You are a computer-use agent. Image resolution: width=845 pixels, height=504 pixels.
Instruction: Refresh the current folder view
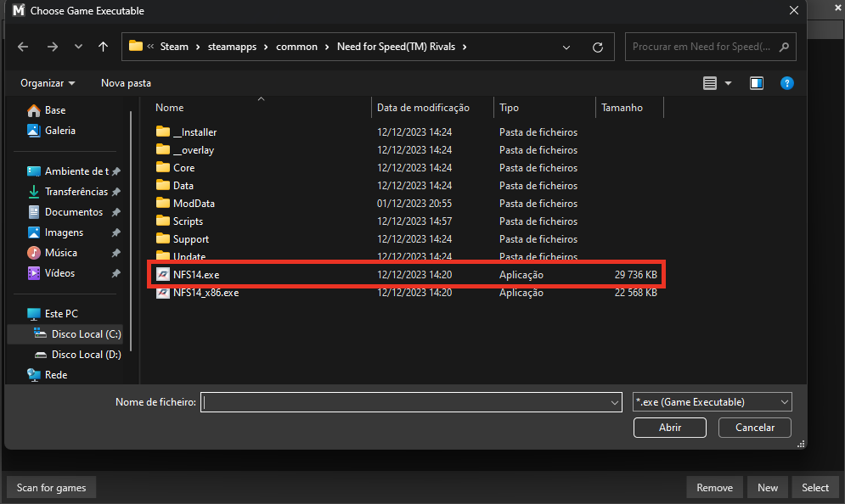(x=598, y=48)
